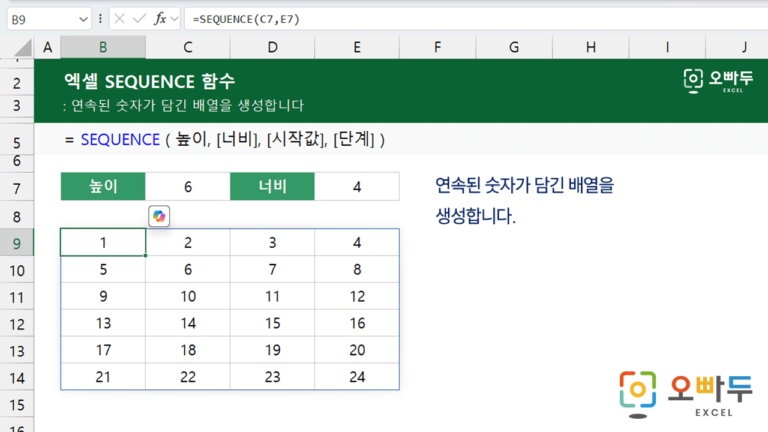The width and height of the screenshot is (768, 432).
Task: Click the blue description text ending 생성합니다.
Action: tap(524, 200)
